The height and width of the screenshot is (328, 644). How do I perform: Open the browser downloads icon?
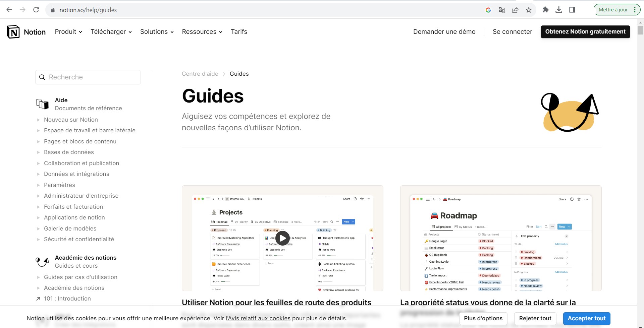(559, 10)
